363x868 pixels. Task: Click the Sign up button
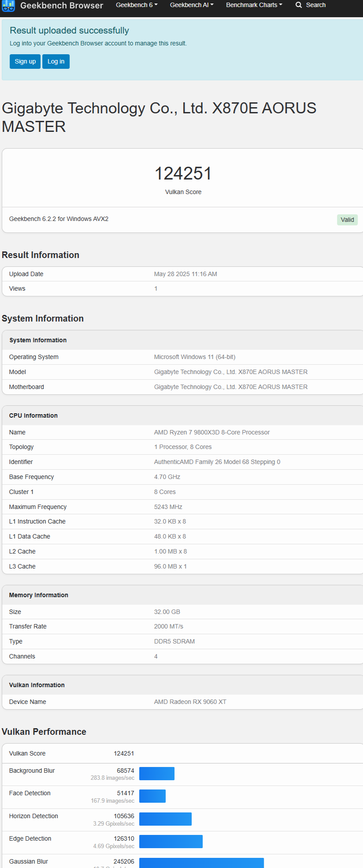coord(25,61)
